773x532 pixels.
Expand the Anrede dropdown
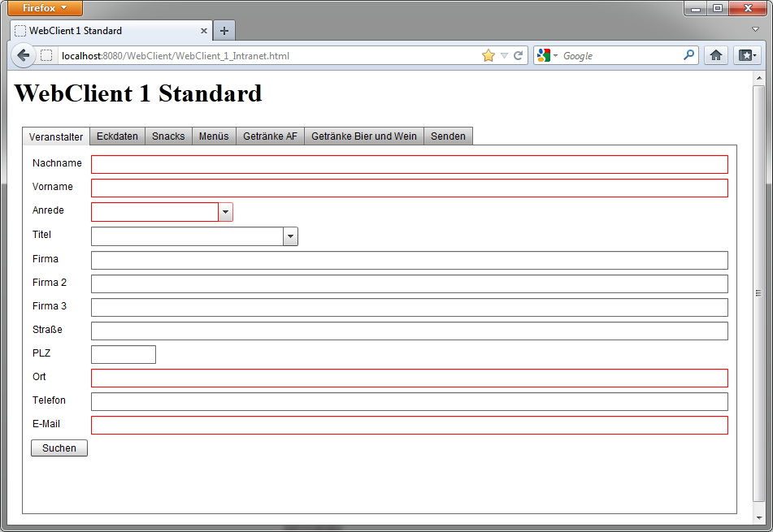pos(226,212)
